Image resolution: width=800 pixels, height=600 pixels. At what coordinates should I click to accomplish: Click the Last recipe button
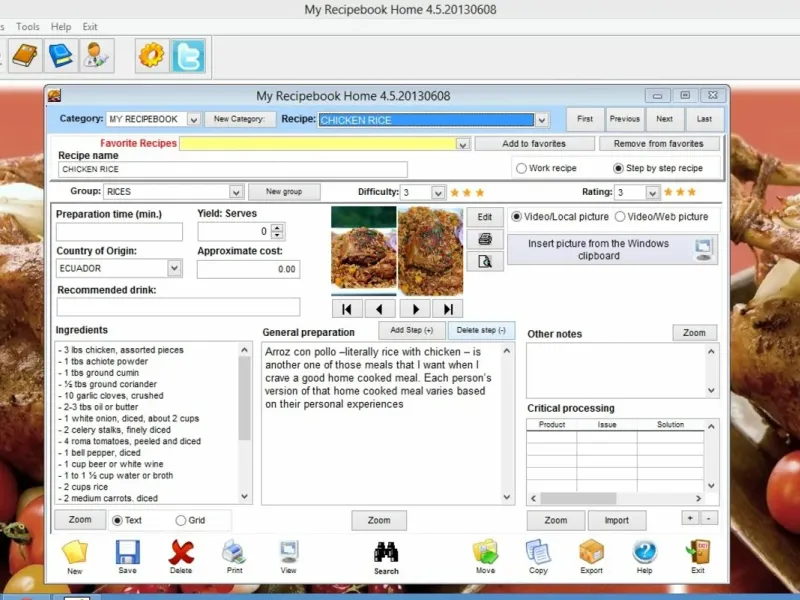[x=704, y=119]
